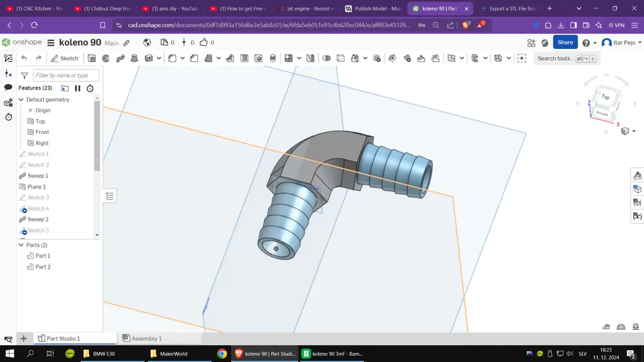Select the Loft tool

click(135, 59)
